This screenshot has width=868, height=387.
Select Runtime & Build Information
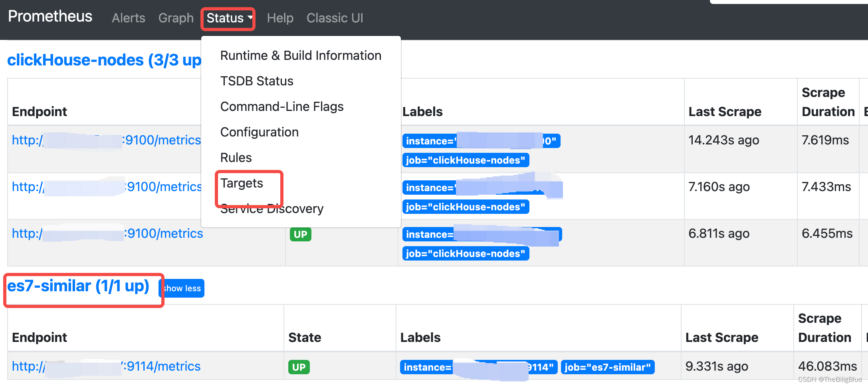coord(301,55)
